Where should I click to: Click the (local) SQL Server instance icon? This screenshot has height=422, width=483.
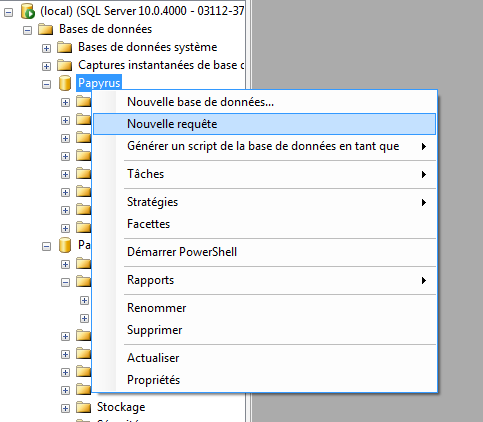28,11
